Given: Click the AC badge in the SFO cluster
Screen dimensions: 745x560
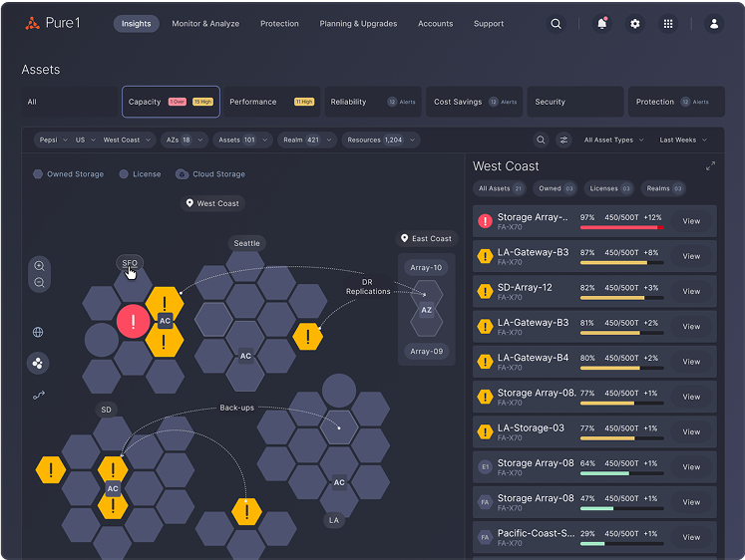Looking at the screenshot, I should coord(165,321).
